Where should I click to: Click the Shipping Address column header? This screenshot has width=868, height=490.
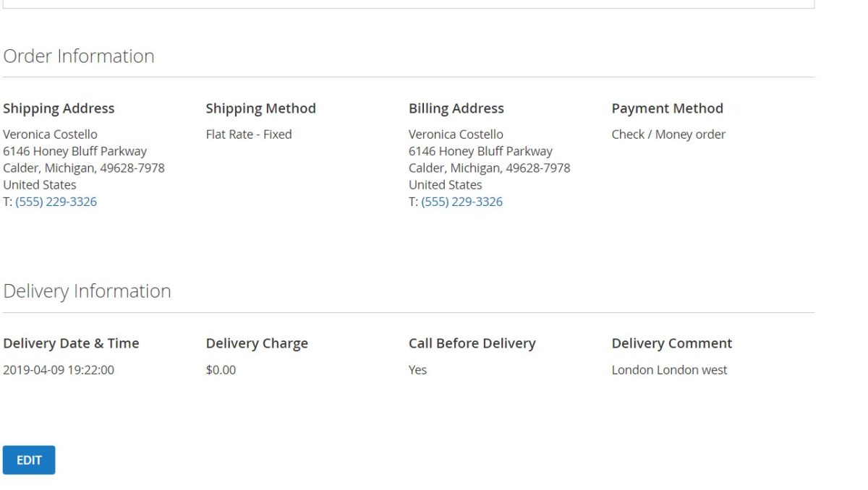click(x=59, y=108)
